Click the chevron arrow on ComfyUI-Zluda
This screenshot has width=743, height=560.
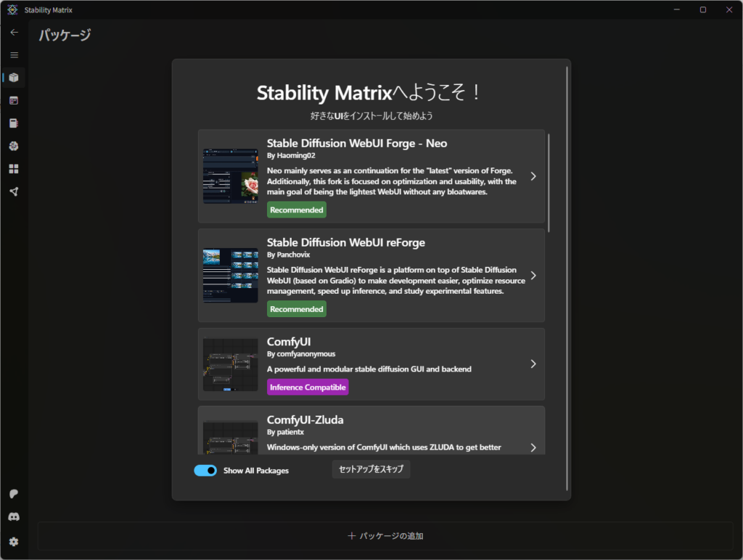tap(533, 448)
